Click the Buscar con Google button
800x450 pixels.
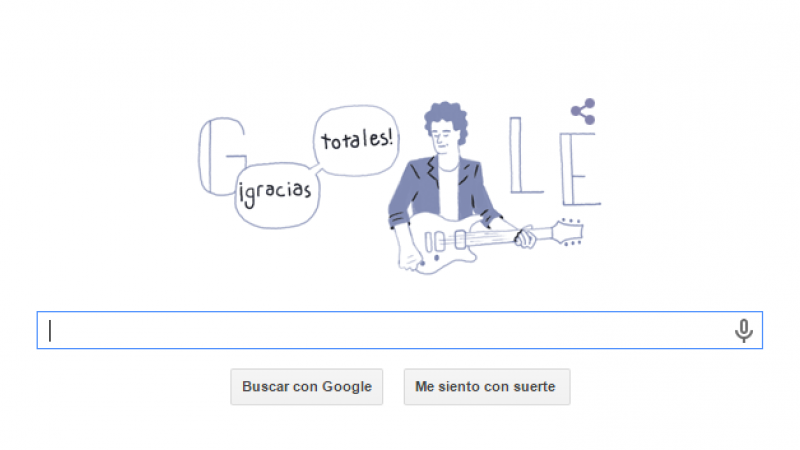click(x=307, y=387)
